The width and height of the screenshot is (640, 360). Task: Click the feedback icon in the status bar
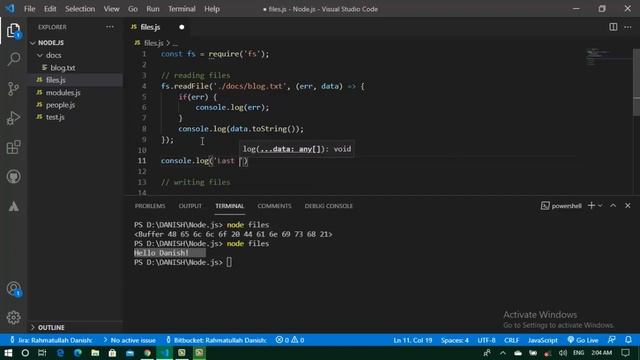(x=611, y=340)
